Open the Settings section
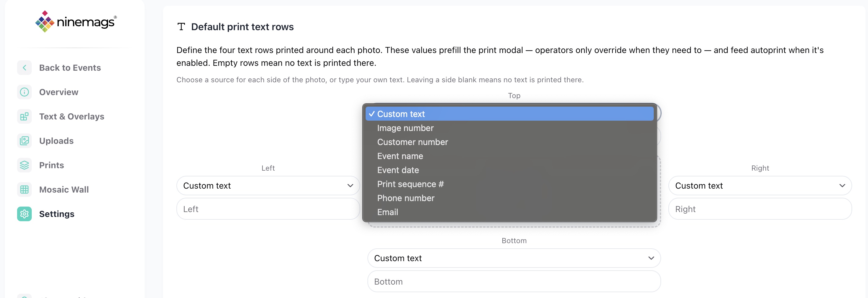868x298 pixels. [x=56, y=214]
